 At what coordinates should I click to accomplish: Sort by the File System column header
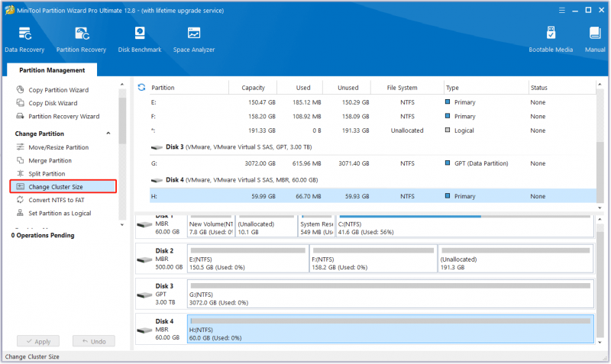coord(402,88)
